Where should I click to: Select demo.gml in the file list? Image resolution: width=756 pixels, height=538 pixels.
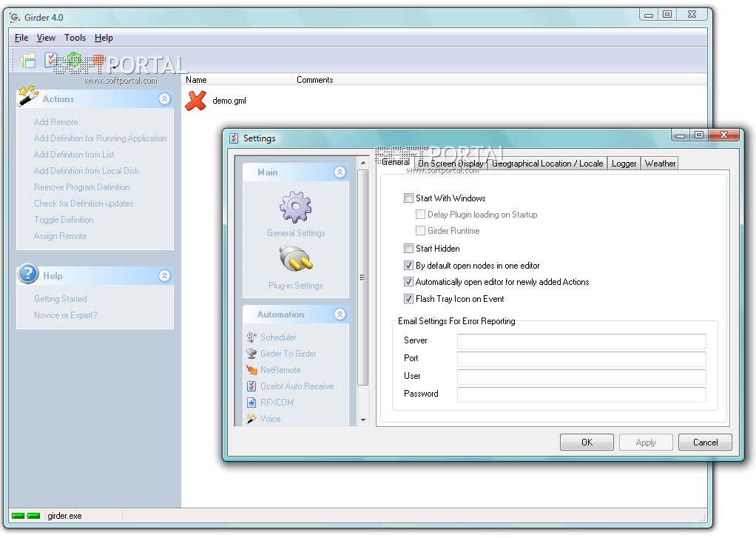(x=229, y=101)
